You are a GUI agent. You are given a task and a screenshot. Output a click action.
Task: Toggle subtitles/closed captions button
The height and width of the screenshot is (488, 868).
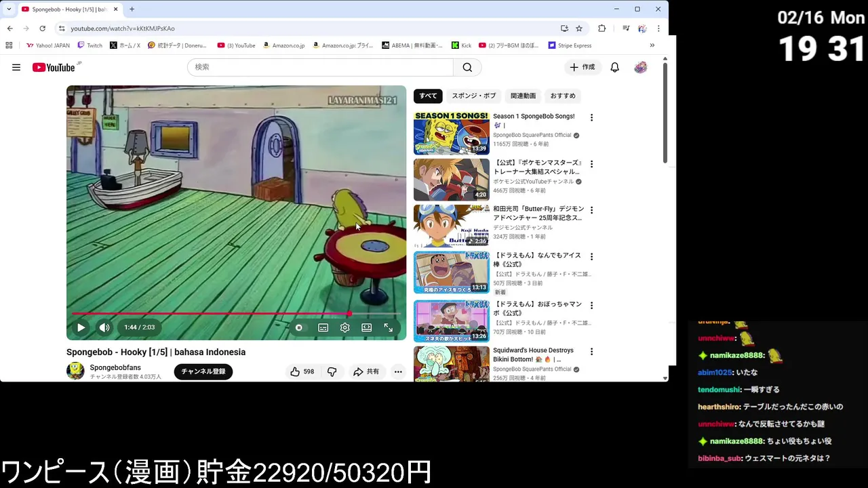pos(323,327)
